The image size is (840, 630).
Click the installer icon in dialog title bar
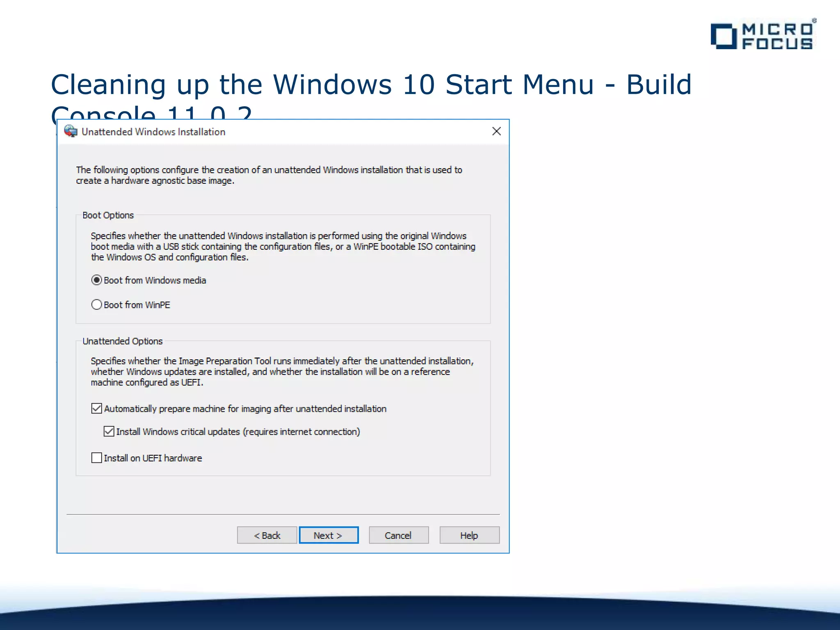(x=71, y=131)
